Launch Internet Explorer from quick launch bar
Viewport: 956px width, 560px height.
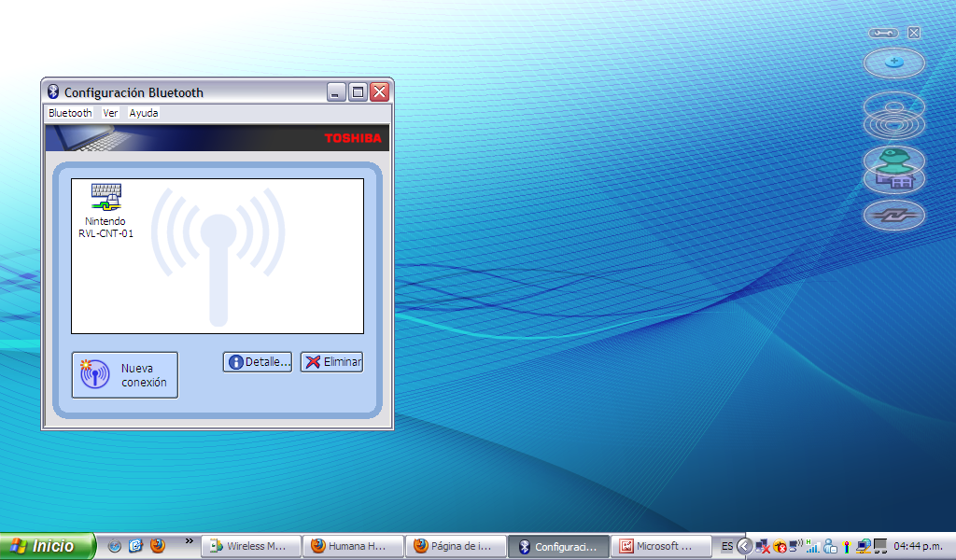[x=135, y=546]
